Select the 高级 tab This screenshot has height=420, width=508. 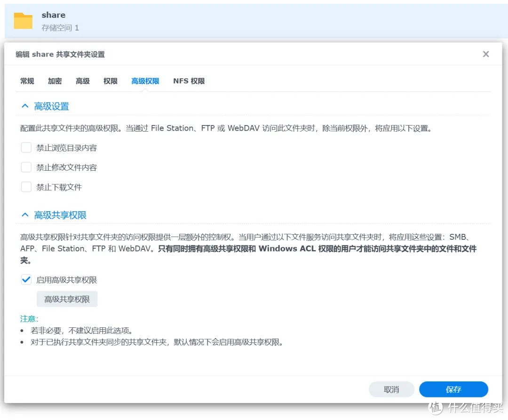point(82,81)
